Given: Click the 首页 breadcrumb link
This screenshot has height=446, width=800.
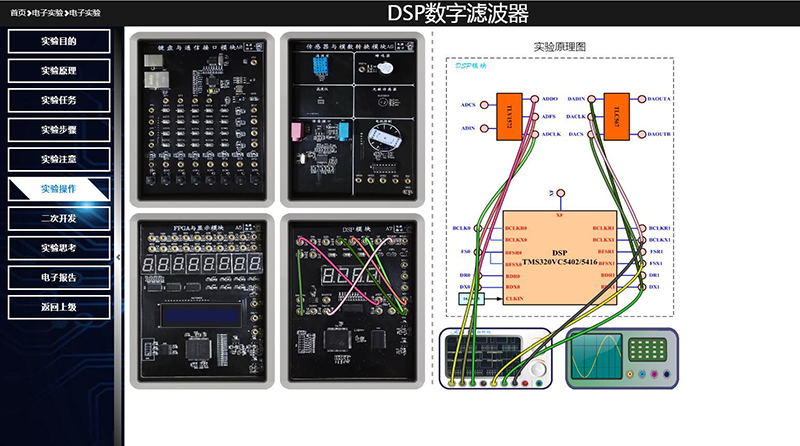Looking at the screenshot, I should click(18, 13).
